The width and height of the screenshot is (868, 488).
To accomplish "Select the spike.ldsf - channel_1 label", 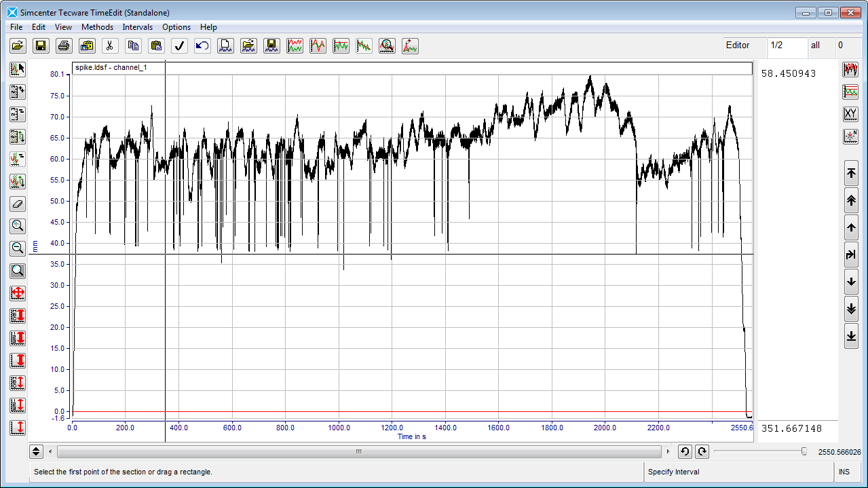I will click(x=111, y=68).
